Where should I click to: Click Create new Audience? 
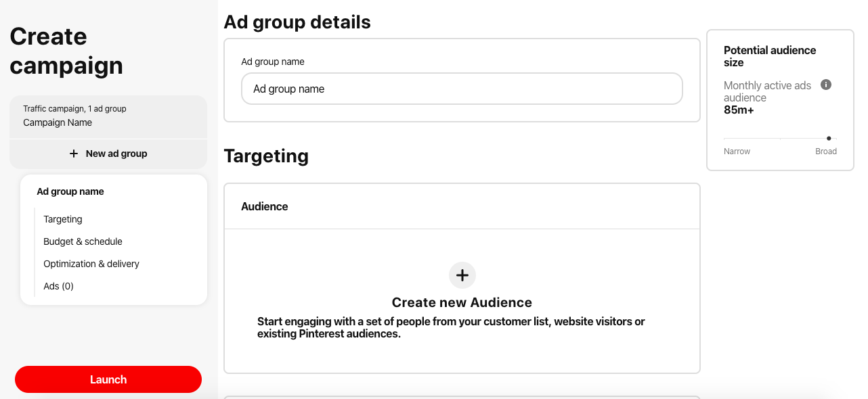(x=462, y=302)
